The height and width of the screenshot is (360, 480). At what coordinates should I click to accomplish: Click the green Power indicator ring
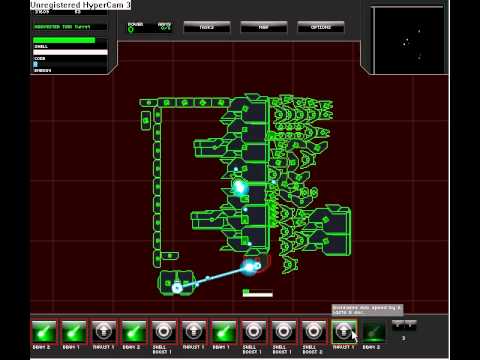(x=131, y=29)
